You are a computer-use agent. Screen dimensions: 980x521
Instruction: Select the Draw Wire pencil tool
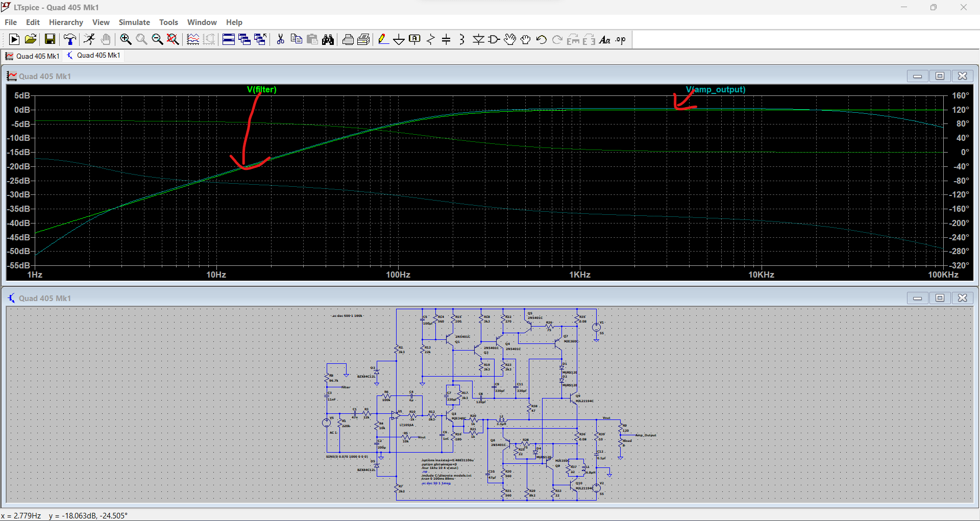(x=383, y=39)
